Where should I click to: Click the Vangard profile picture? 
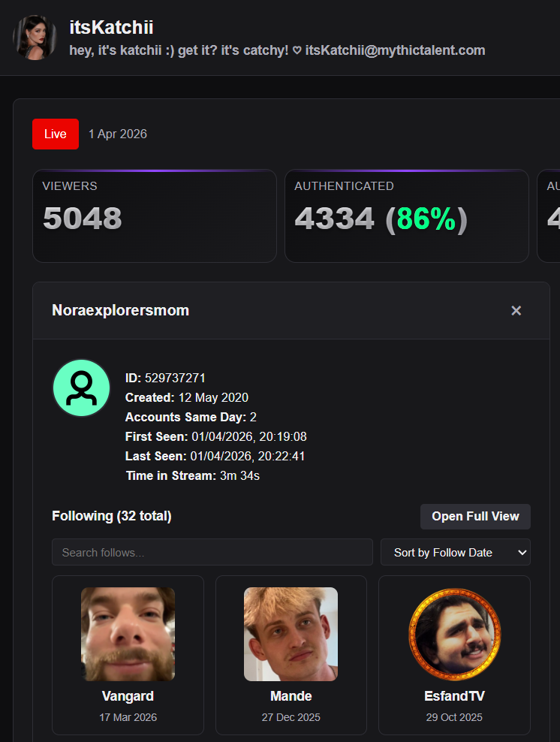tap(128, 634)
